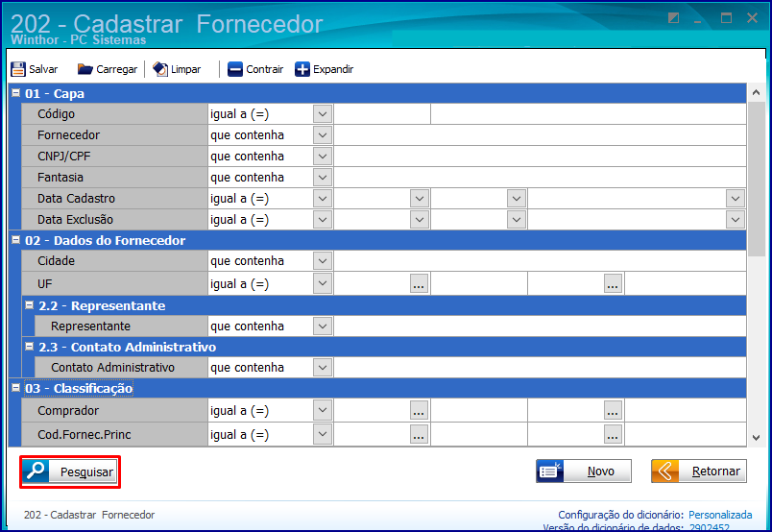
Task: Open first date picker in Data Cadastro row
Action: point(420,199)
